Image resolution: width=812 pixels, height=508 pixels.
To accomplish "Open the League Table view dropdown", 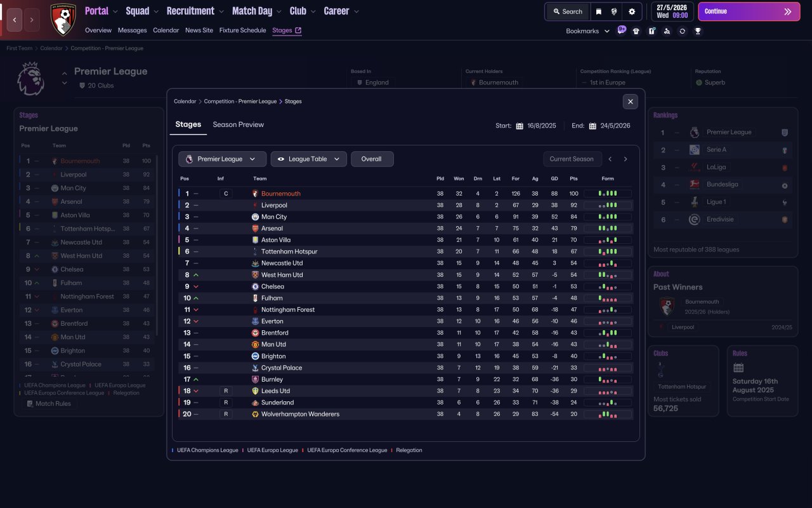I will click(309, 159).
